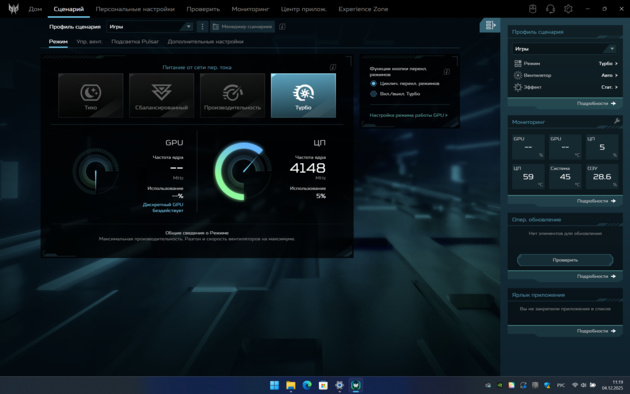Click the Менеджер сценариев button

click(242, 27)
